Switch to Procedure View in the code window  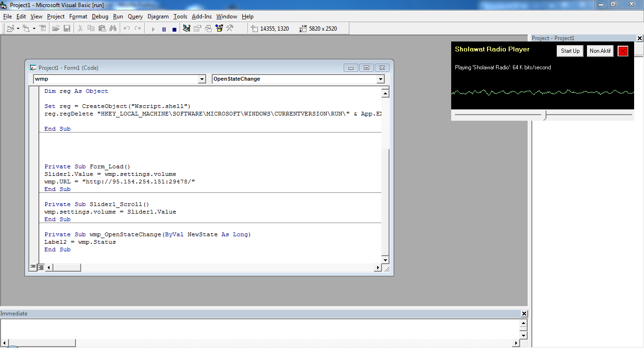[x=32, y=267]
